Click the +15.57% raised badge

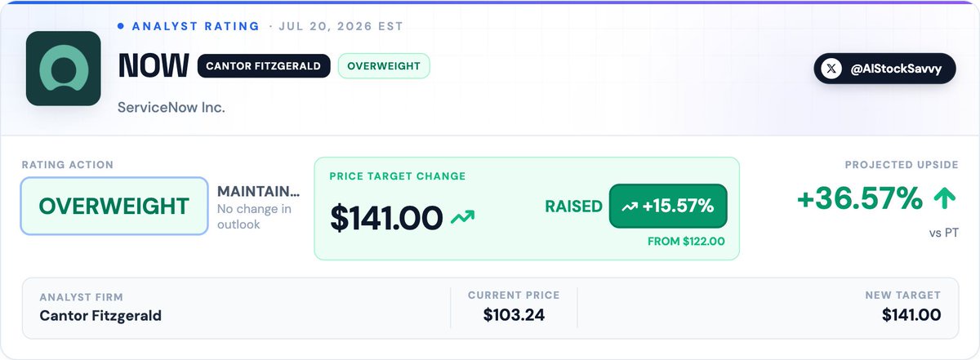[x=668, y=207]
